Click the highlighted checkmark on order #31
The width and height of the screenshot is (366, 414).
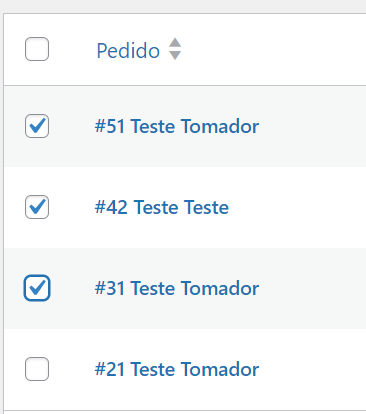(37, 287)
